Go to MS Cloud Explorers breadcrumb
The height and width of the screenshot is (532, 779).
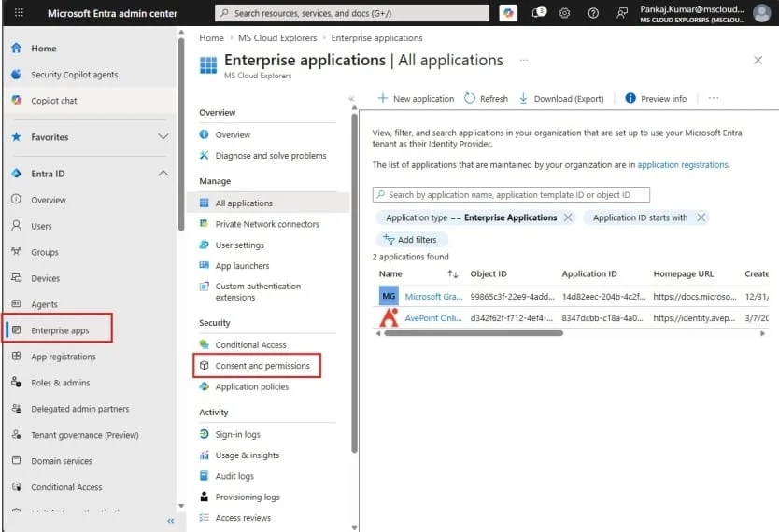277,37
